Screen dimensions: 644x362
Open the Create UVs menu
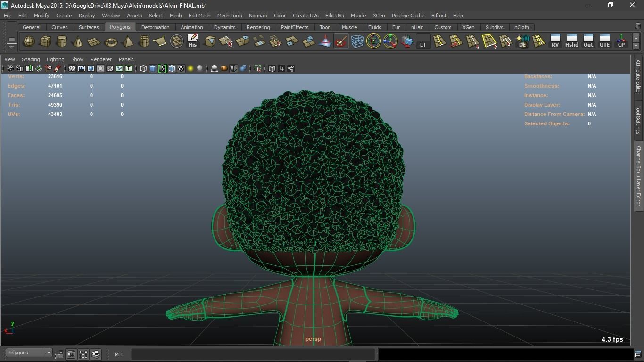[x=305, y=16]
